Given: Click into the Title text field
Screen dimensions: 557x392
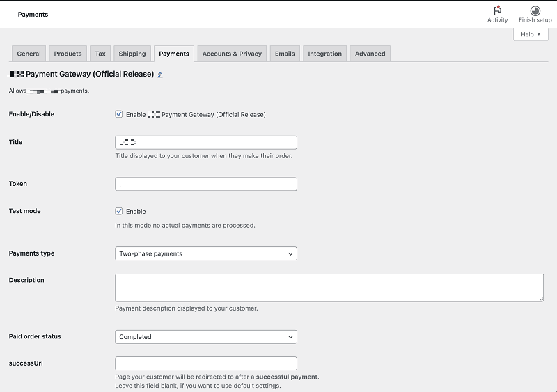Looking at the screenshot, I should (x=205, y=142).
